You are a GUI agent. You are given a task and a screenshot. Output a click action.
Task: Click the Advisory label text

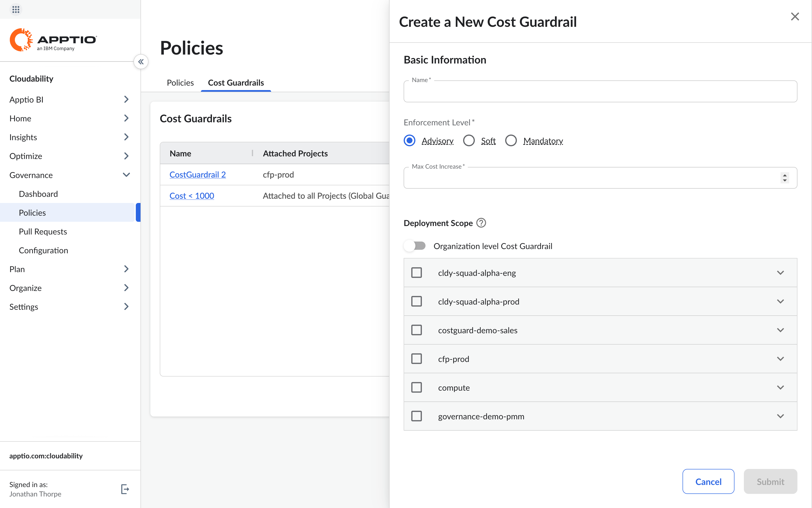(x=437, y=141)
